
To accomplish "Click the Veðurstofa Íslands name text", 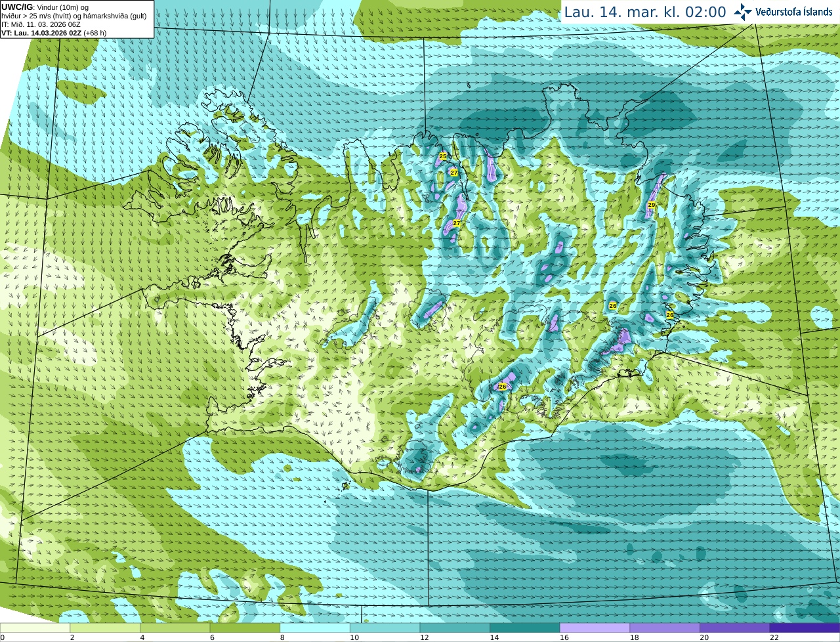I will tap(793, 12).
